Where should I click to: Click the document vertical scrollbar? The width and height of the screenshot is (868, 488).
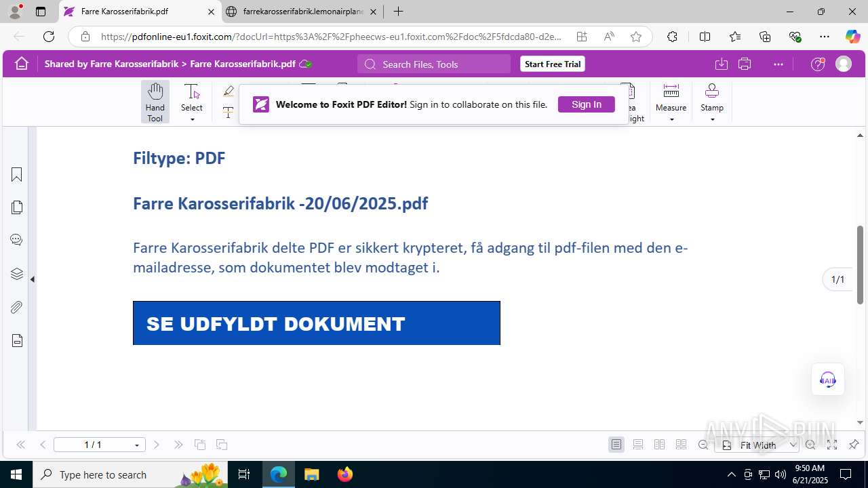tap(860, 264)
